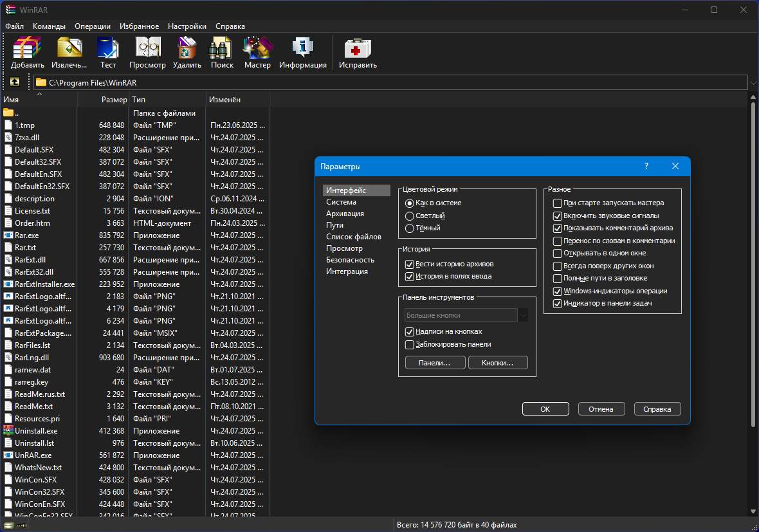This screenshot has width=759, height=532.
Task: Close the Параметры dialog with X
Action: point(675,166)
